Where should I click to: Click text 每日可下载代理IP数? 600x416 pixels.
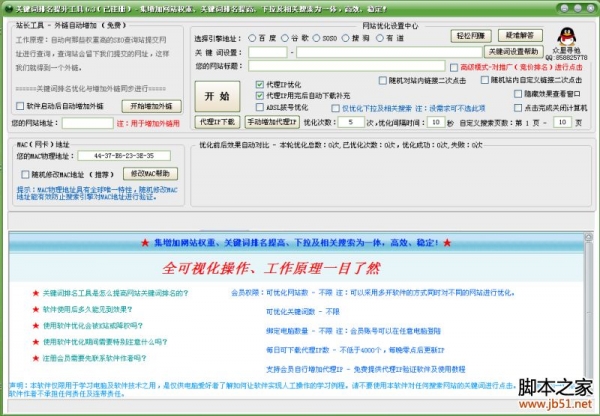pyautogui.click(x=298, y=350)
